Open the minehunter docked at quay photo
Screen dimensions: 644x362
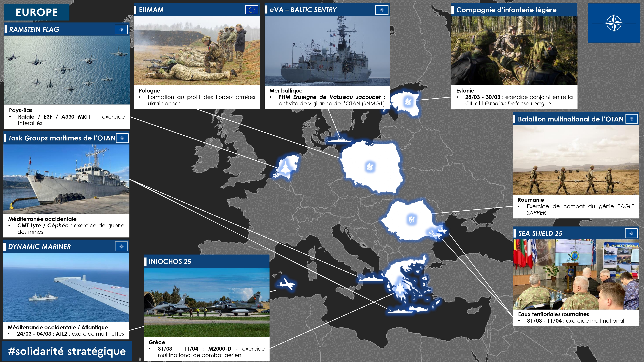point(66,179)
